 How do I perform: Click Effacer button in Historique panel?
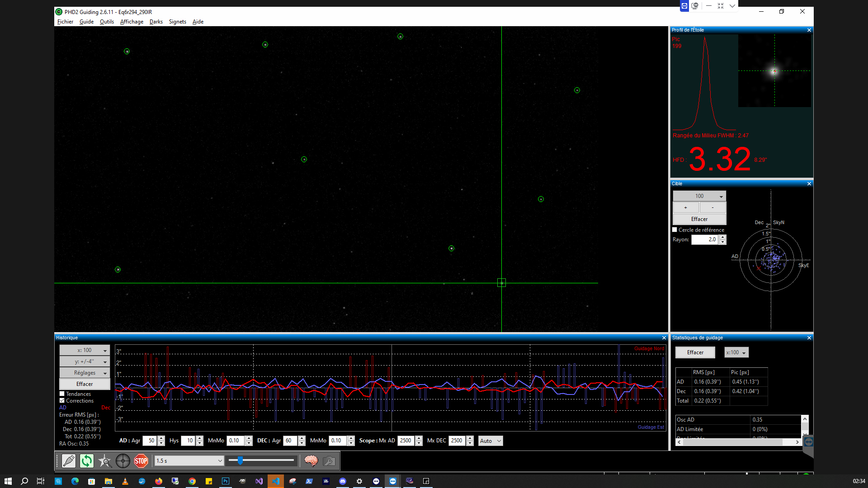coord(85,384)
